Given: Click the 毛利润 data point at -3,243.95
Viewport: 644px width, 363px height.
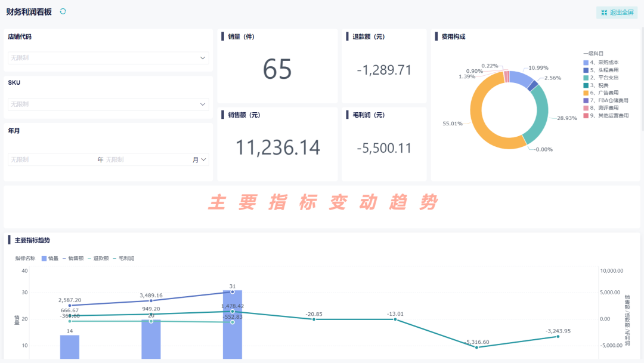Looking at the screenshot, I should 558,337.
